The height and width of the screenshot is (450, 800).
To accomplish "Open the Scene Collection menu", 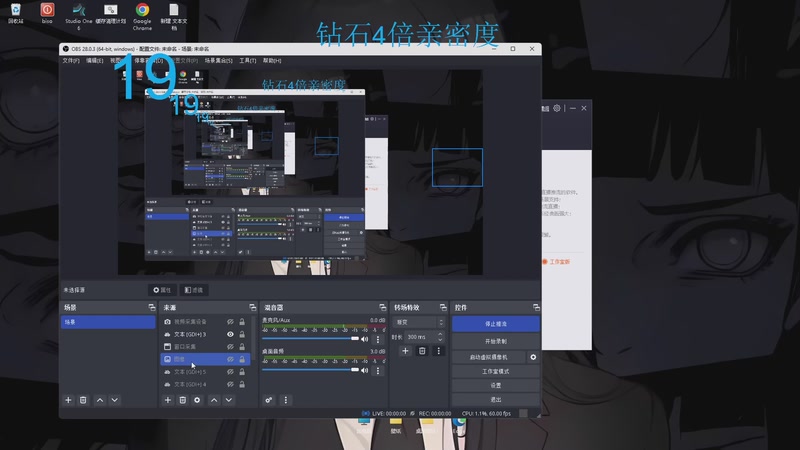I will [x=218, y=61].
